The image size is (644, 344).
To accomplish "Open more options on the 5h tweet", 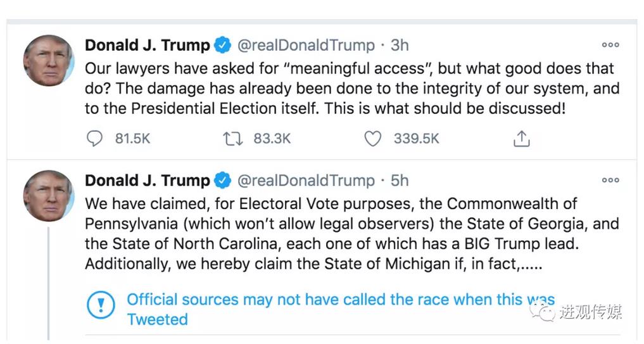I will coord(610,181).
